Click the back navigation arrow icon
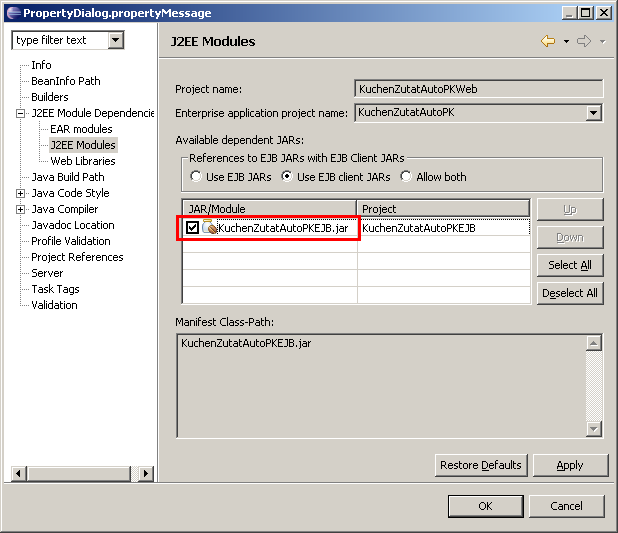 (547, 41)
